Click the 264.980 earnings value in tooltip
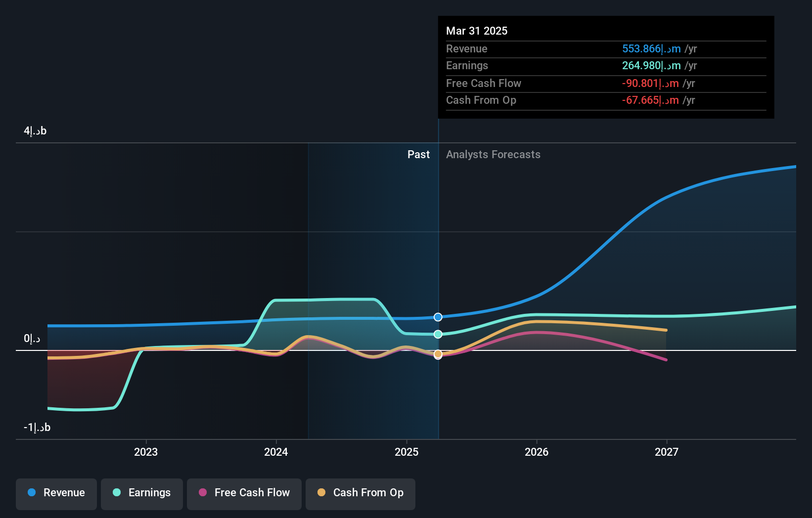 pos(651,65)
